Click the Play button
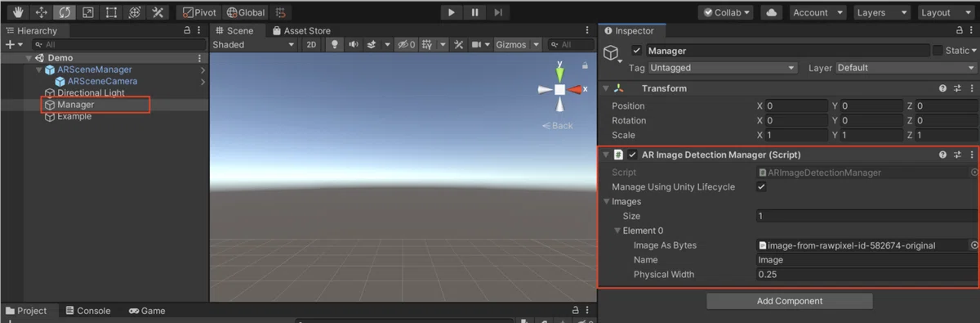The image size is (980, 323). click(452, 12)
